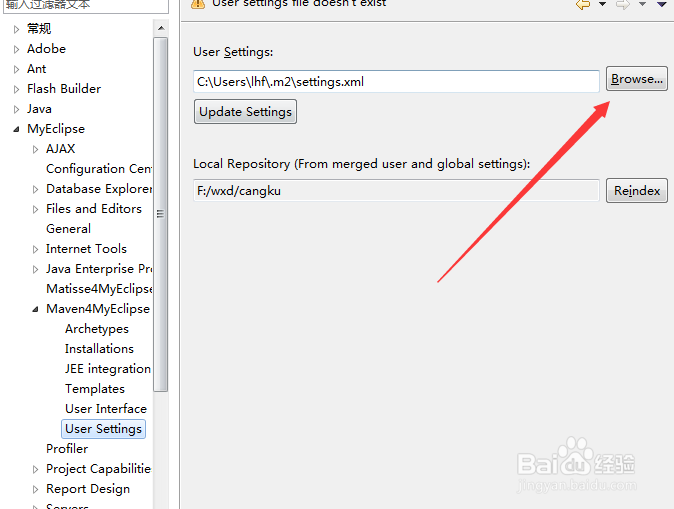Expand the Report Design node
674x509 pixels.
(x=35, y=489)
